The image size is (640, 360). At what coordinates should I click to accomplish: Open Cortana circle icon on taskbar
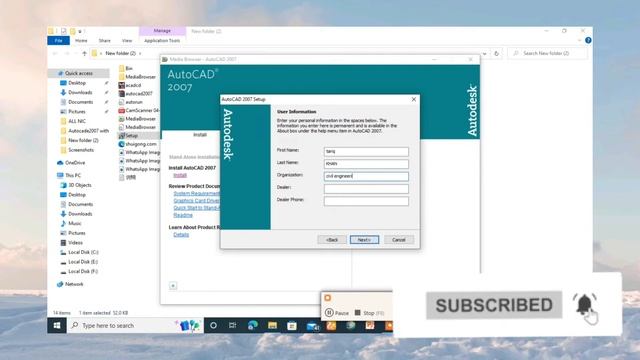pyautogui.click(x=213, y=325)
